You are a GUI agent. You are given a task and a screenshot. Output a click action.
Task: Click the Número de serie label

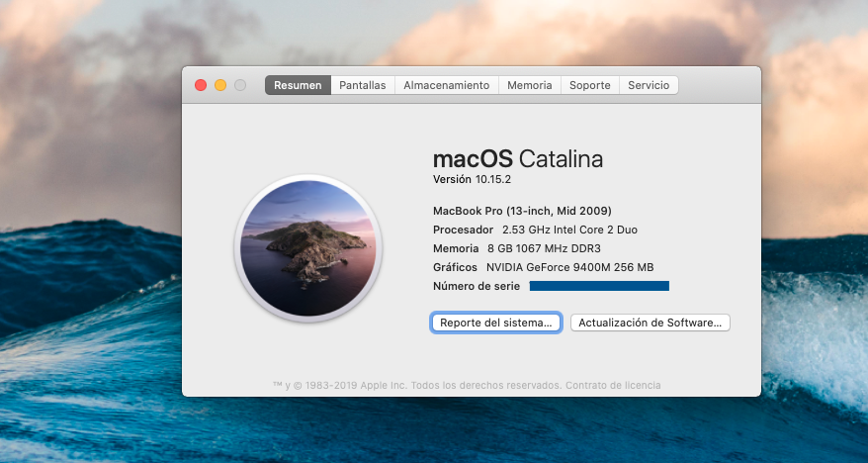tap(477, 286)
